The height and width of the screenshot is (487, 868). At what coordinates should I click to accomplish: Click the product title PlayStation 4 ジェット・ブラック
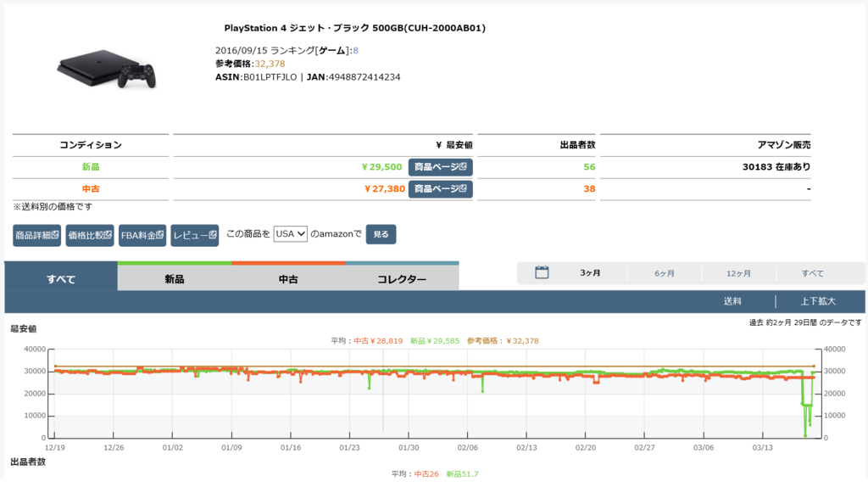pyautogui.click(x=355, y=28)
